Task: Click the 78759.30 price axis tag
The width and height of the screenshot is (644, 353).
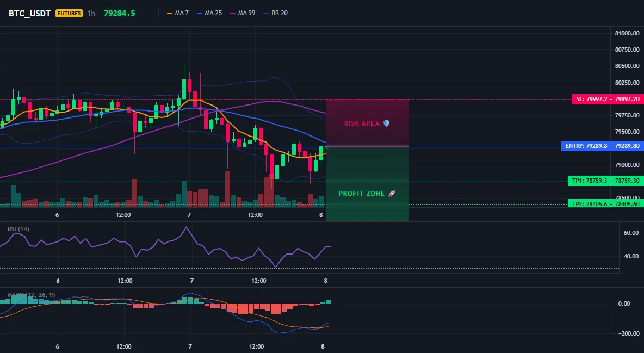Action: [627, 181]
